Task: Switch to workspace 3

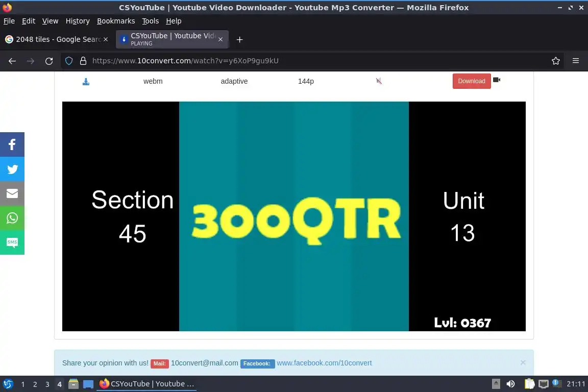Action: pyautogui.click(x=47, y=384)
